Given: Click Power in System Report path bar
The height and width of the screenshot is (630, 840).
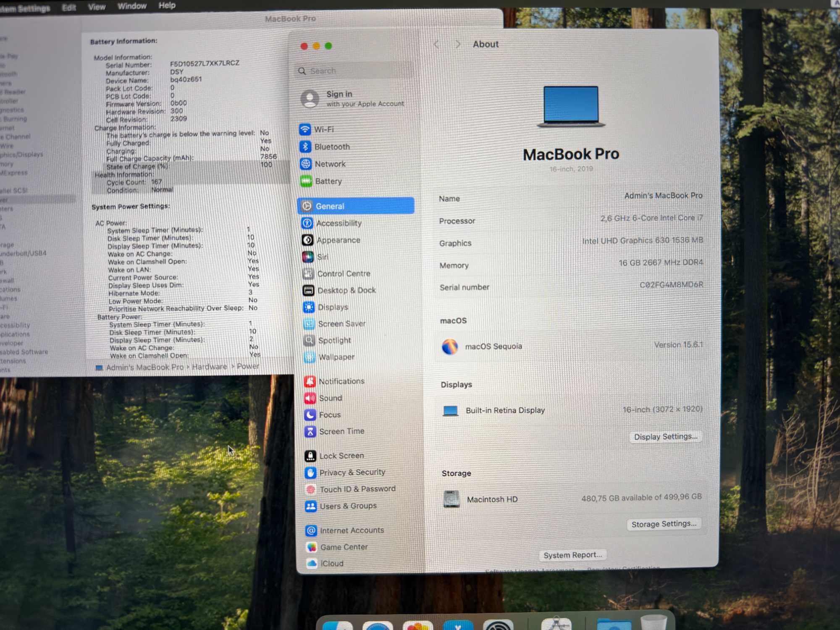Looking at the screenshot, I should tap(248, 366).
